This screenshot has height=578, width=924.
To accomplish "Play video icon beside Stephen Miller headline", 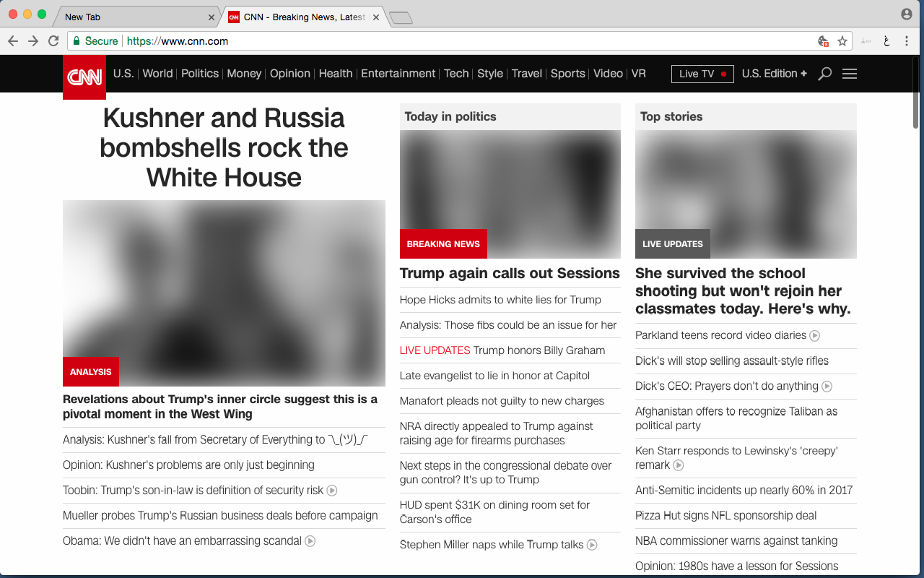I will coord(592,545).
